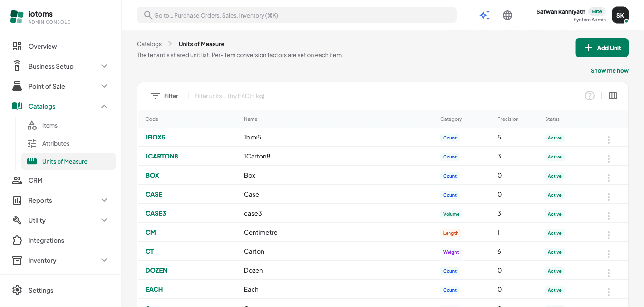Focus the global Go to search bar
Viewport: 644px width, 307px height.
(297, 15)
